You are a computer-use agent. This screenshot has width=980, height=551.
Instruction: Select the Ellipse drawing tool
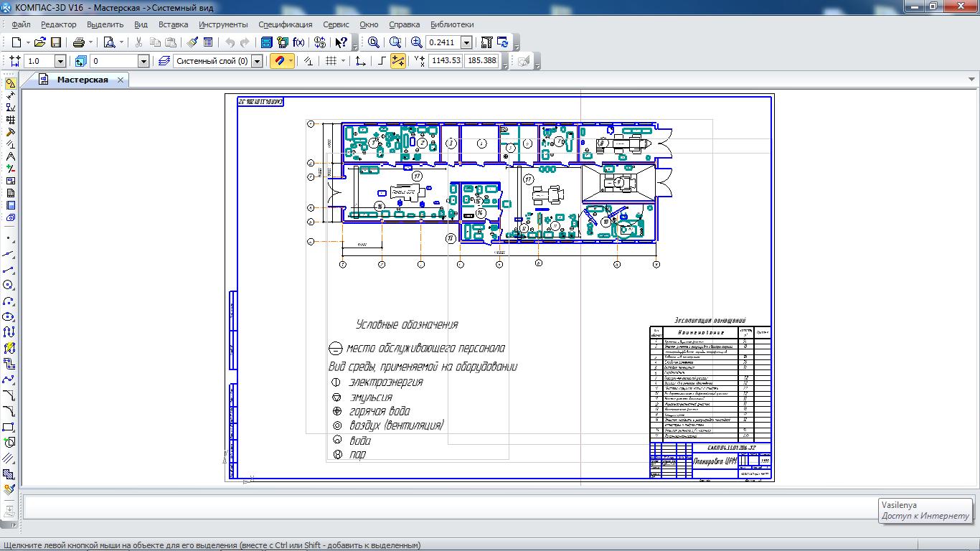(9, 316)
